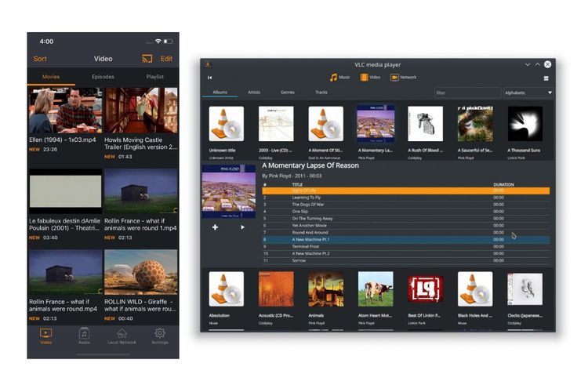Click the TITLE column header

click(297, 184)
